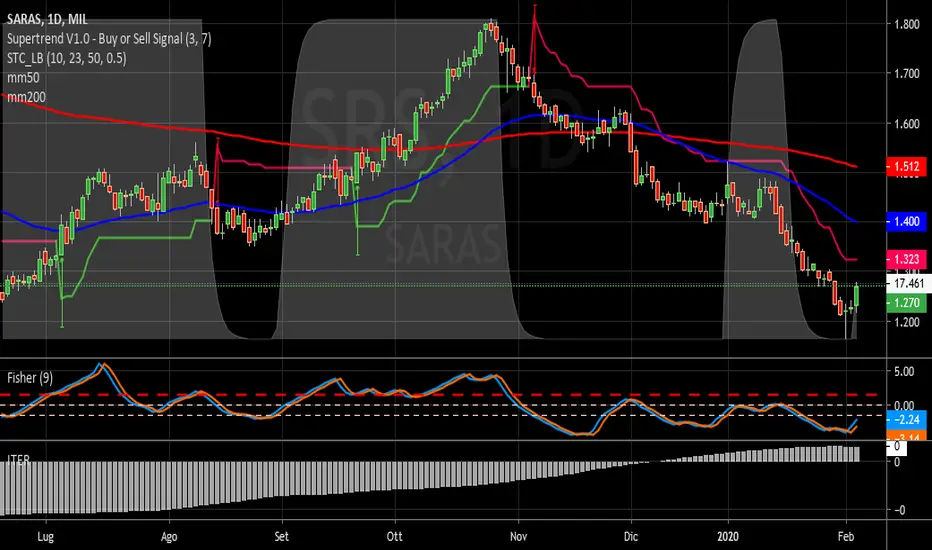
Task: Click the Ago month label on time axis
Action: coord(169,537)
